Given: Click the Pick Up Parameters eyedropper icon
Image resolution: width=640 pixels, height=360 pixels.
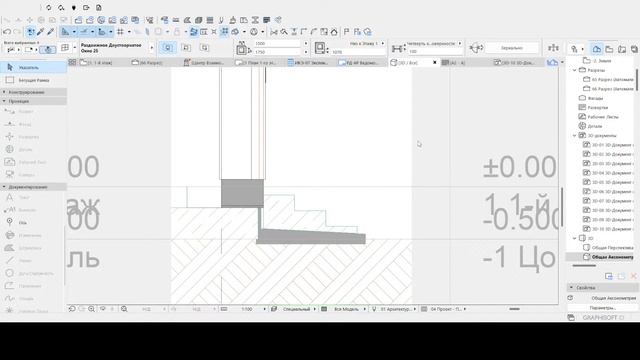Looking at the screenshot, I should pos(40,32).
